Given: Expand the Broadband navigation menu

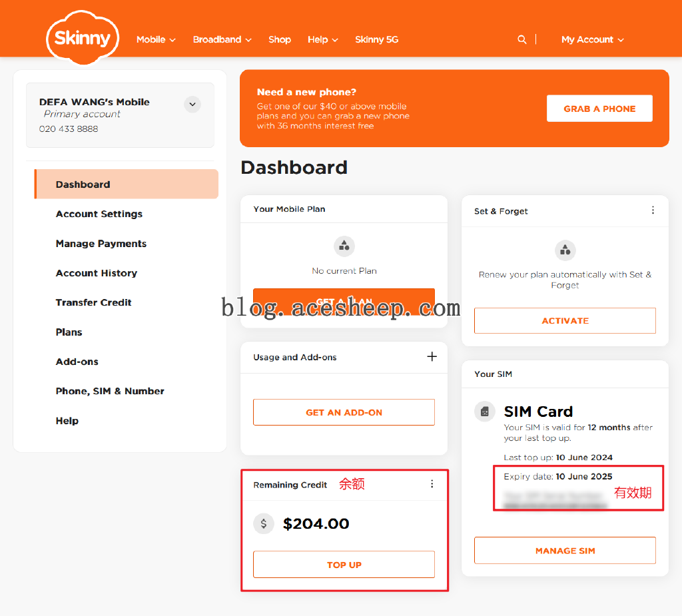Looking at the screenshot, I should tap(222, 39).
